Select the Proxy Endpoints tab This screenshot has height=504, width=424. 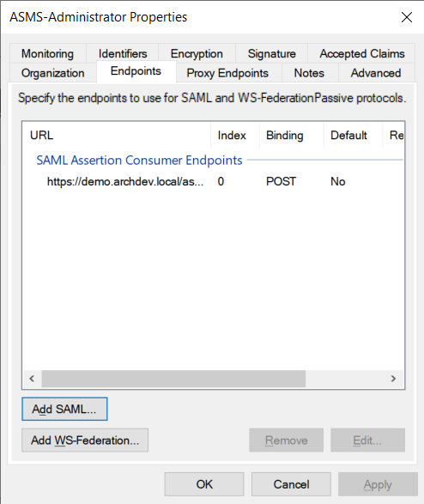[x=227, y=73]
